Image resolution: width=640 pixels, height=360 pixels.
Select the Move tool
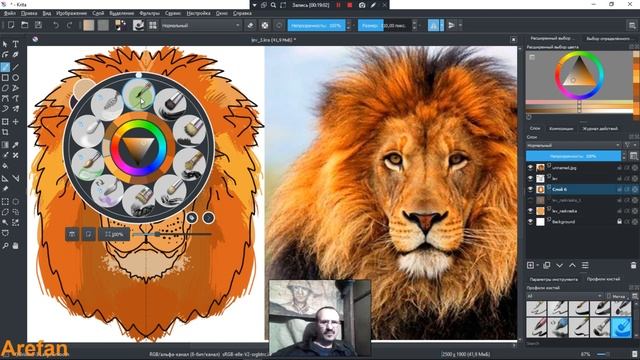(16, 122)
